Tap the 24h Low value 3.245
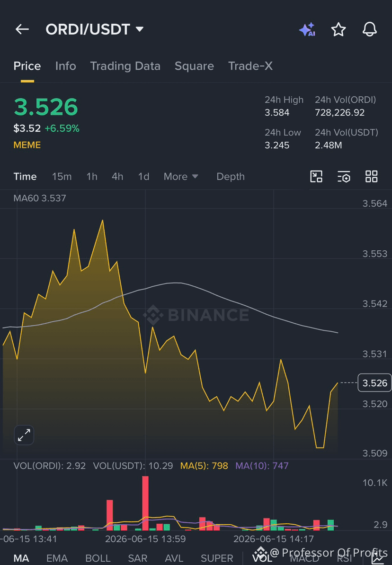This screenshot has height=565, width=392. pyautogui.click(x=277, y=145)
